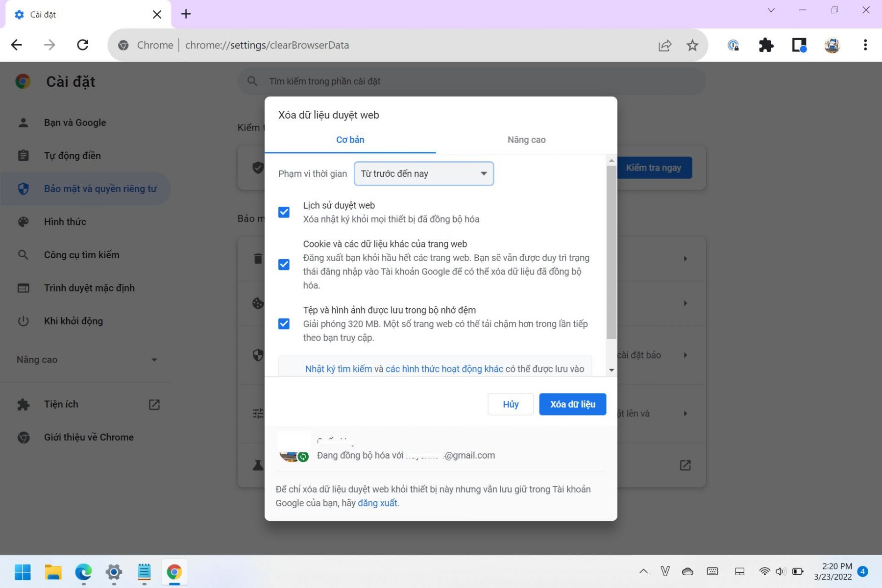
Task: Click the Wi-Fi tray icon
Action: (764, 571)
